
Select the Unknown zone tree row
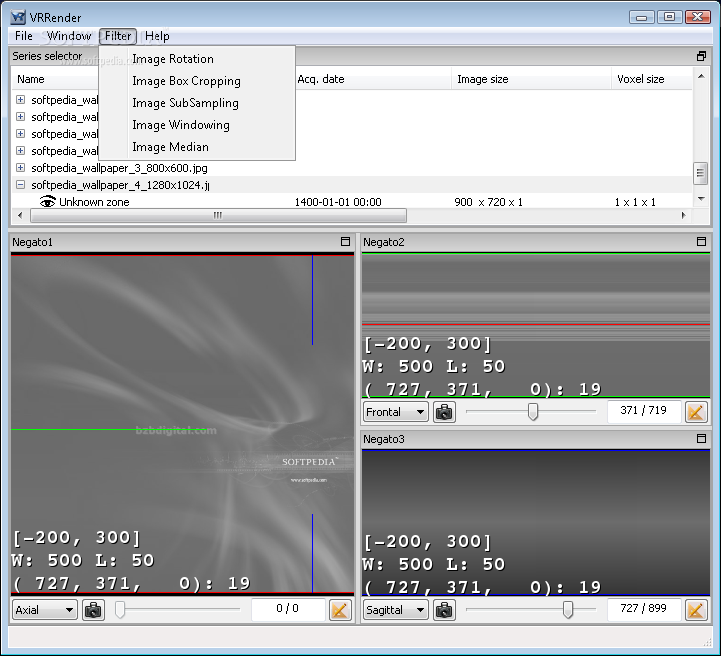351,202
